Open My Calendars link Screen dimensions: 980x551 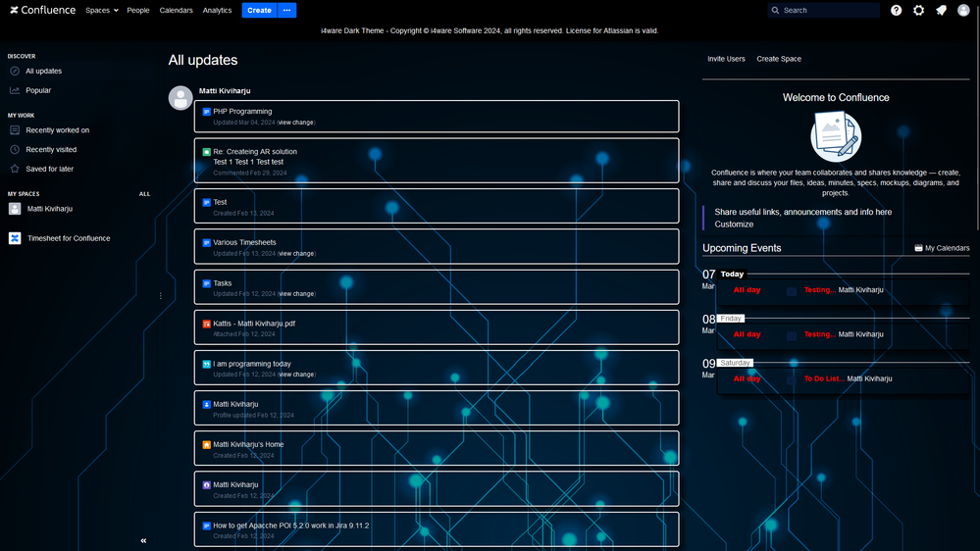pos(947,248)
